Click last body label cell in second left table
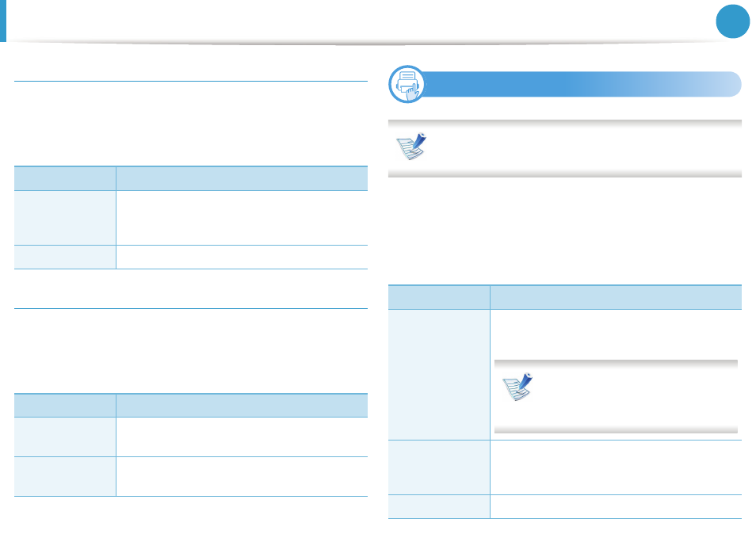This screenshot has width=756, height=534. pyautogui.click(x=65, y=477)
